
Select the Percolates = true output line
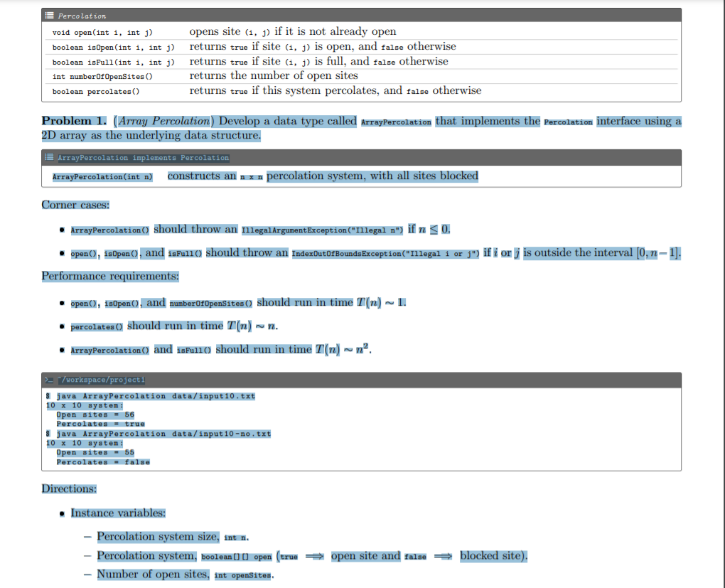102,423
